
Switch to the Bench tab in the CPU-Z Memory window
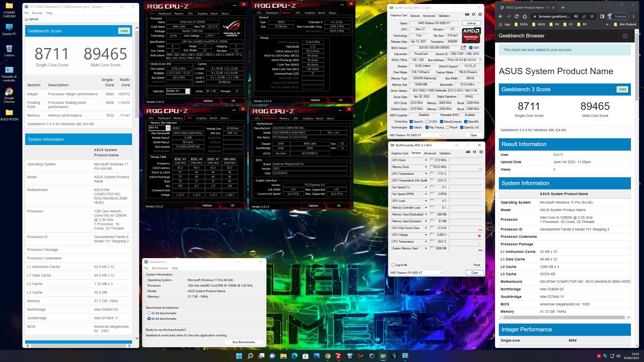321,13
